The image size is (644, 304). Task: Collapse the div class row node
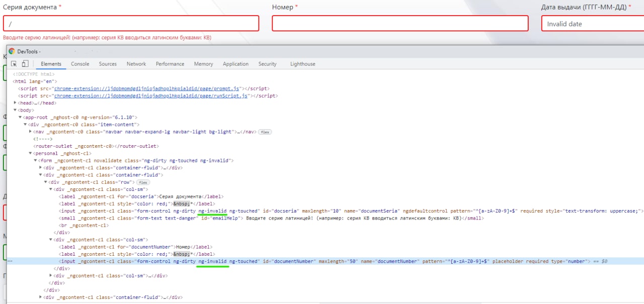(x=45, y=182)
